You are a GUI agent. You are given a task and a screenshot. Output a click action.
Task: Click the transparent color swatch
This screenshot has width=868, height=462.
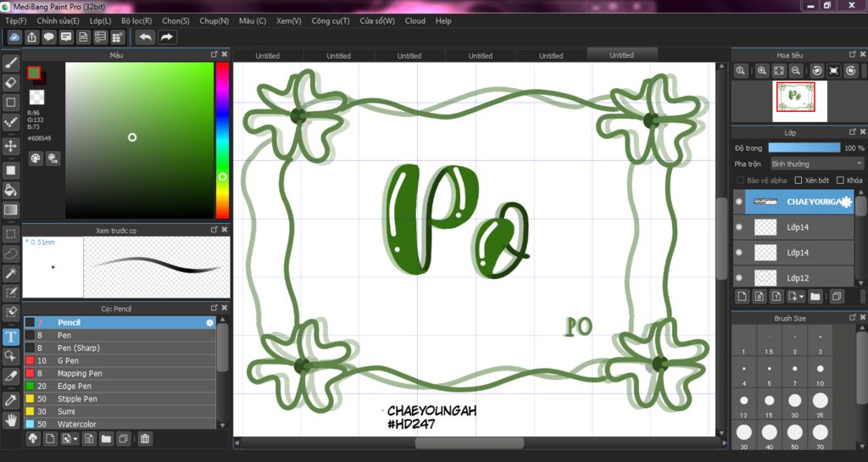tap(36, 97)
